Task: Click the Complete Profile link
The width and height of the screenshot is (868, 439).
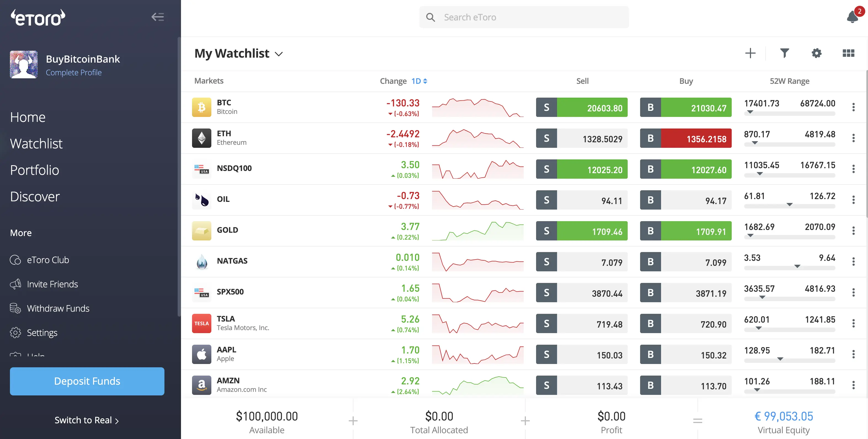Action: [73, 72]
